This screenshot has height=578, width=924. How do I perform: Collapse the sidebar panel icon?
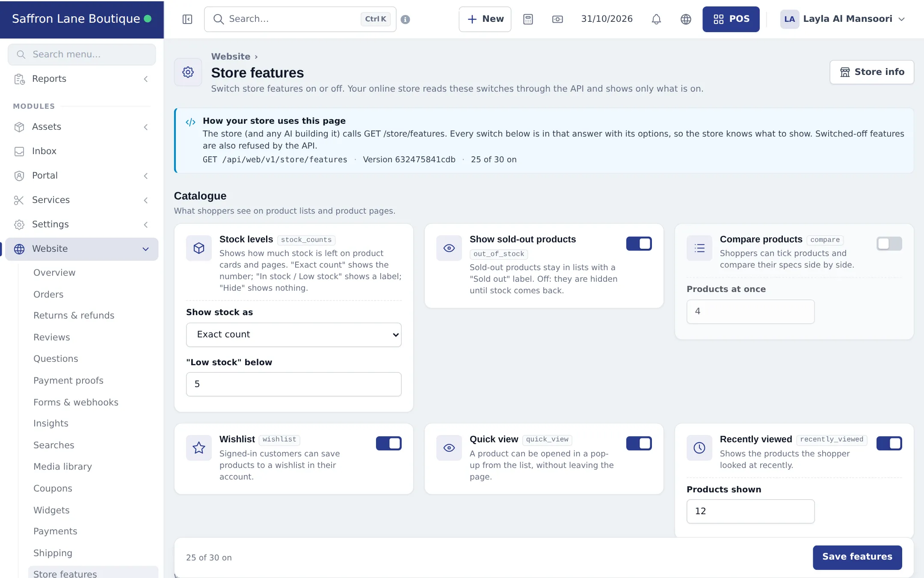click(187, 19)
